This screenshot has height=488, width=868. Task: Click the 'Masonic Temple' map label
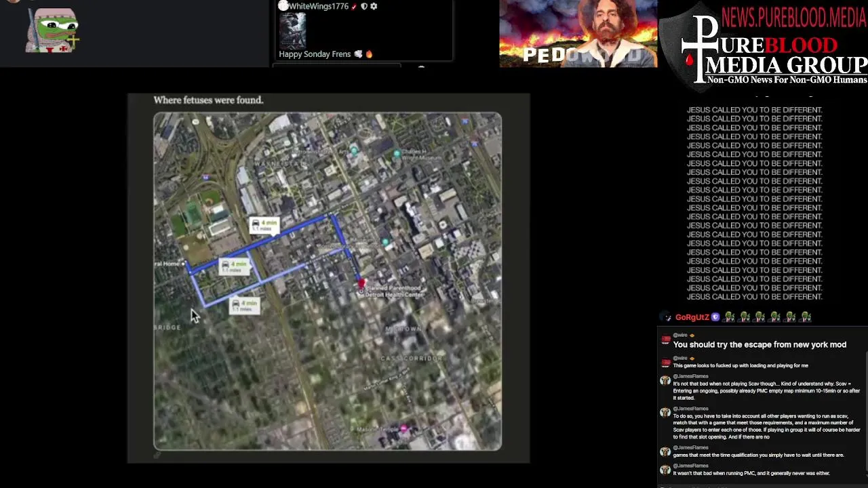tap(379, 428)
